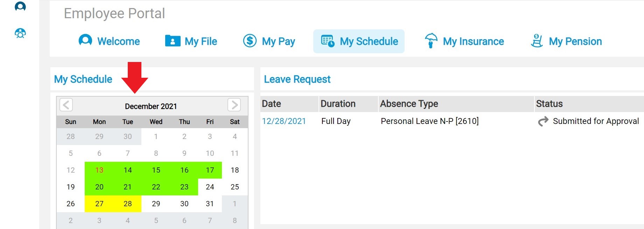644x229 pixels.
Task: Click the profile icon in left sidebar
Action: tap(20, 6)
